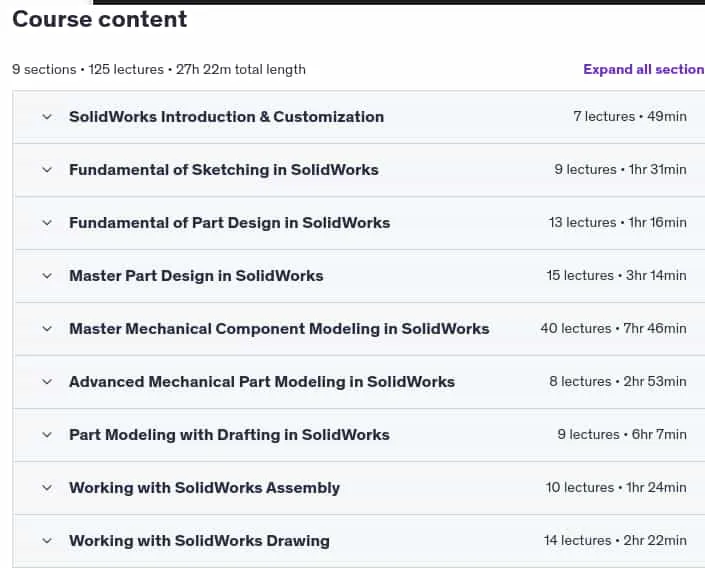This screenshot has width=705, height=568.
Task: Click the '40 lectures • 7hr 46min' text
Action: 614,329
